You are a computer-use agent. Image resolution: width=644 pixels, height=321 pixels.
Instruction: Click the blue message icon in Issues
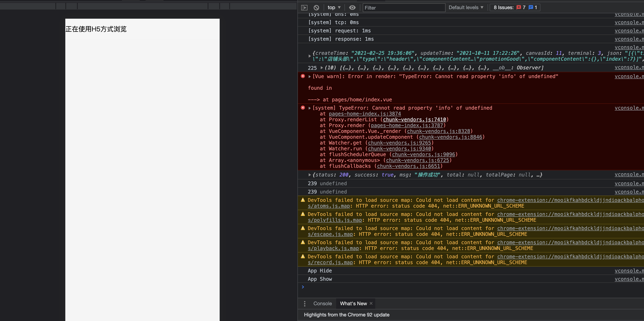(531, 7)
